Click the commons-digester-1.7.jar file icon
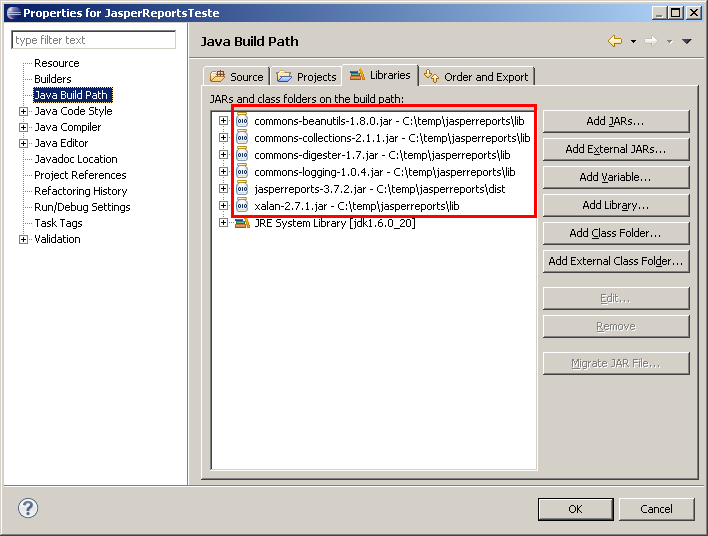Image resolution: width=708 pixels, height=536 pixels. pos(242,155)
